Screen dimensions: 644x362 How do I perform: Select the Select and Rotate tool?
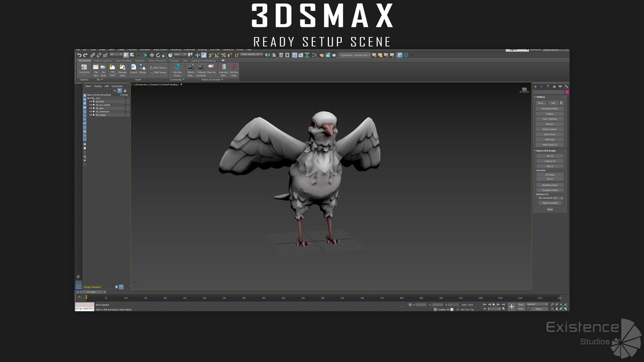pyautogui.click(x=157, y=55)
